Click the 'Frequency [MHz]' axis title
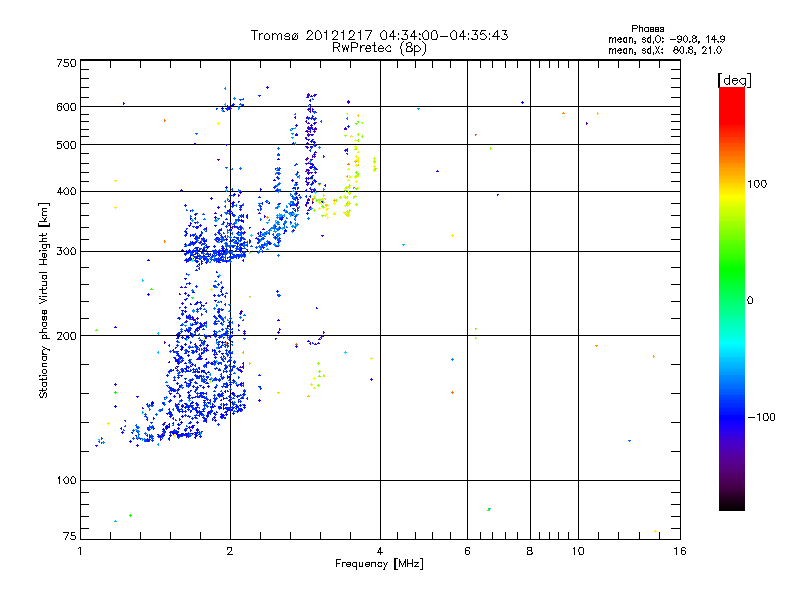 pyautogui.click(x=379, y=564)
